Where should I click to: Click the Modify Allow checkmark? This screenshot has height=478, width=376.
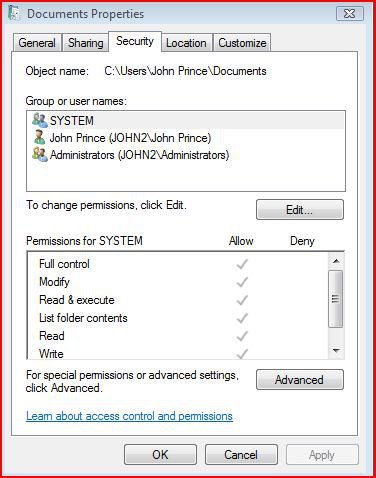(242, 282)
